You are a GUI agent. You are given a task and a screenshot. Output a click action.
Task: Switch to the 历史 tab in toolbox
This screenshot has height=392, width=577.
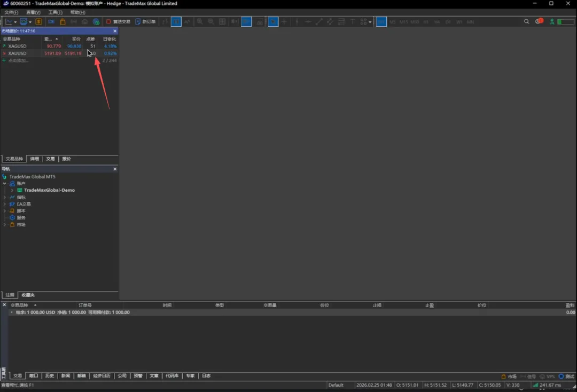[x=50, y=376]
